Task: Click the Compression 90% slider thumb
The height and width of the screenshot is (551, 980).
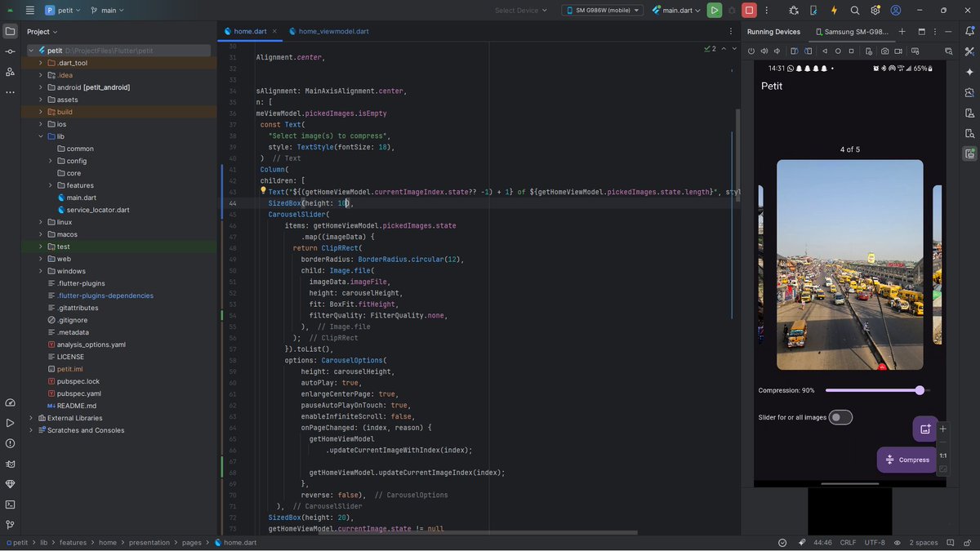Action: (x=920, y=390)
